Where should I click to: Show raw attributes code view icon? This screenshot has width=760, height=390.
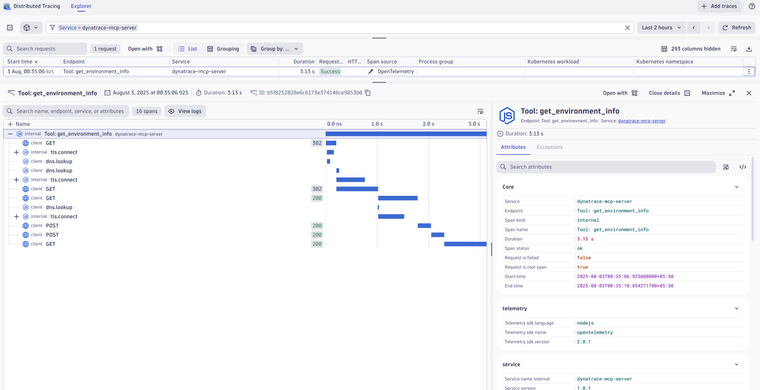[x=743, y=167]
